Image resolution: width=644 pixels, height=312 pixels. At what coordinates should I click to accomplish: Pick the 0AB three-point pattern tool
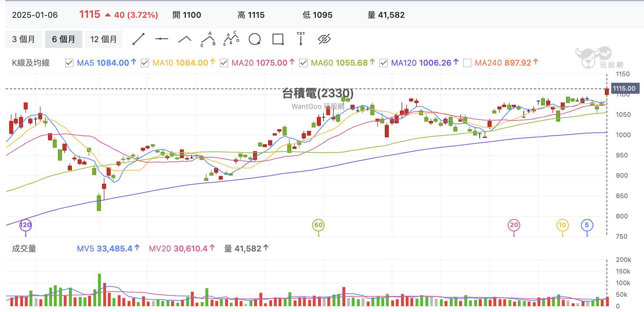pos(208,39)
